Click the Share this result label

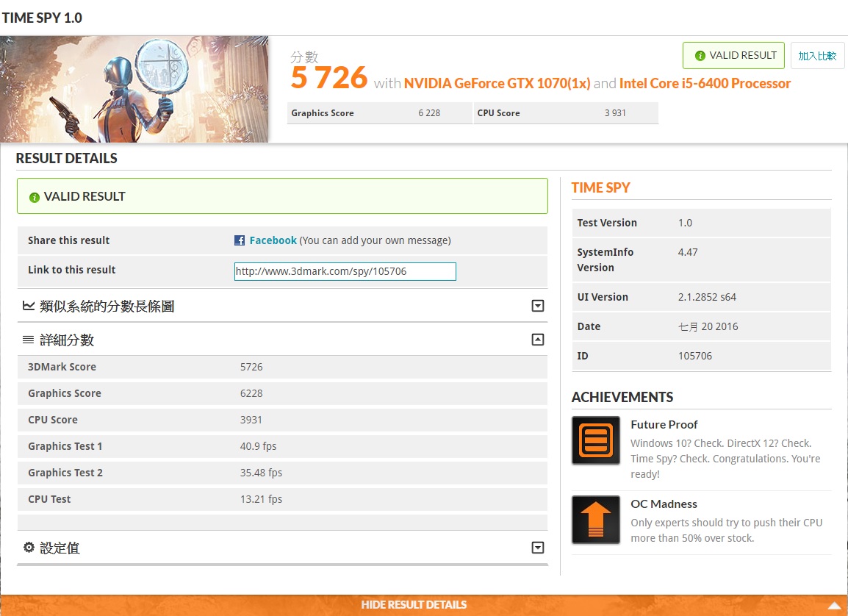pyautogui.click(x=68, y=240)
